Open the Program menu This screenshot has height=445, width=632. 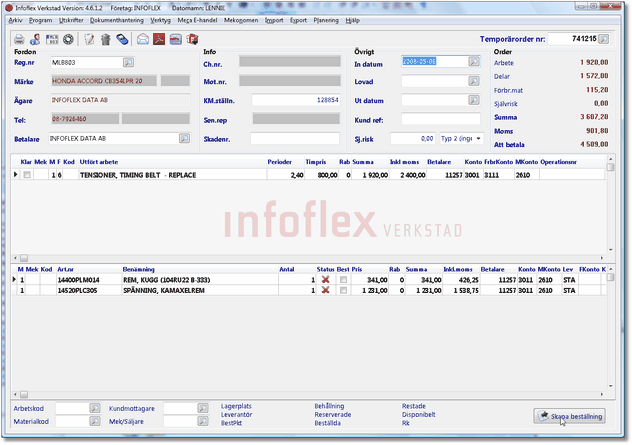(40, 20)
